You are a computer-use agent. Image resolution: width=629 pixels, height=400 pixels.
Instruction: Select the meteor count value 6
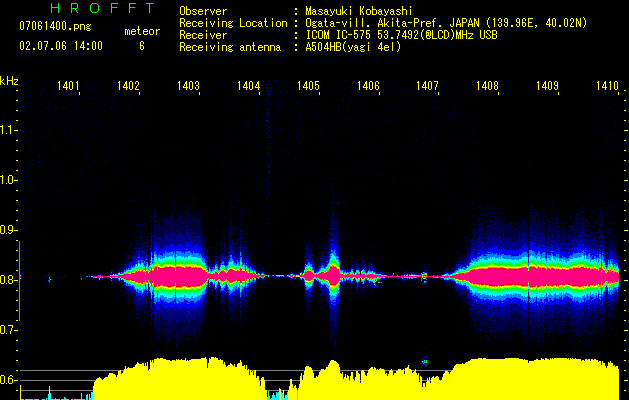pos(142,46)
